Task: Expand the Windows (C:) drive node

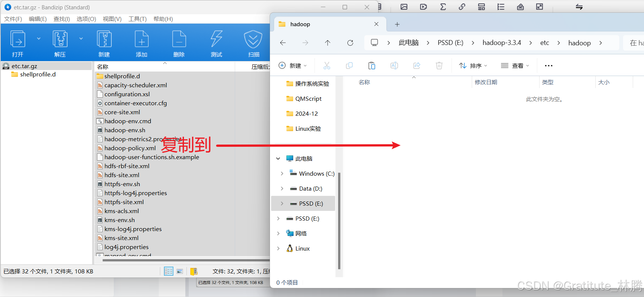Action: [x=282, y=173]
